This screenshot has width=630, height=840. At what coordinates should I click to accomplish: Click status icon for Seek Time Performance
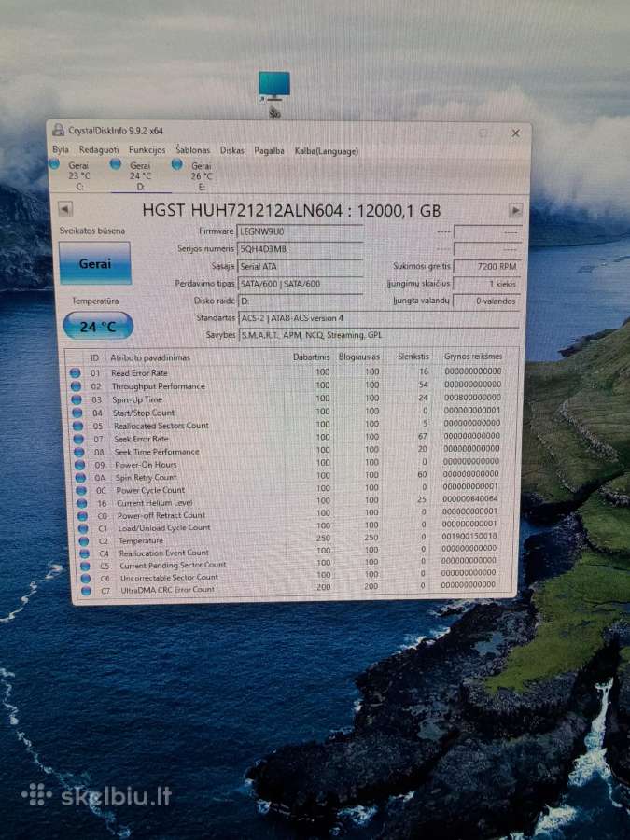click(x=79, y=452)
